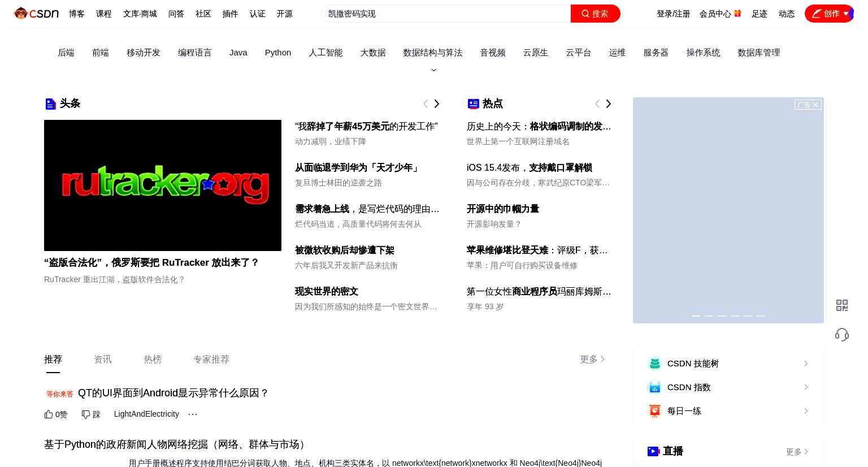Viewport: 868px width, 467px height.
Task: Click the CSDN 技能树 icon
Action: [655, 364]
